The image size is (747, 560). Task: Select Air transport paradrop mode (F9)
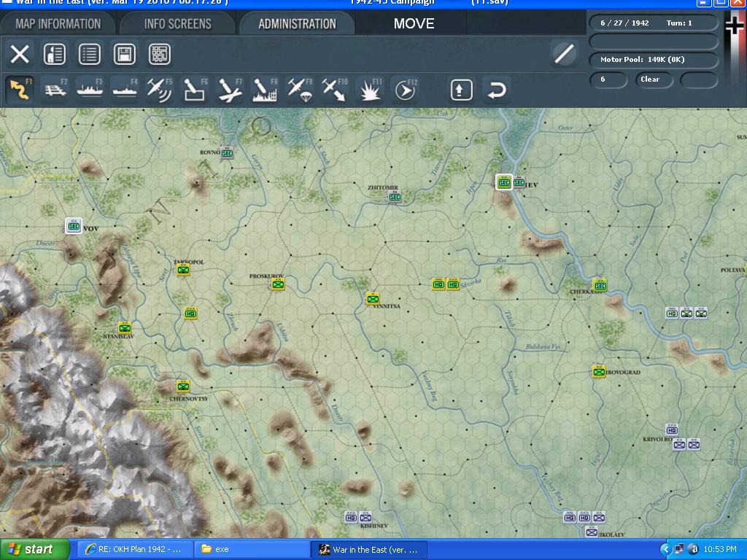coord(300,90)
